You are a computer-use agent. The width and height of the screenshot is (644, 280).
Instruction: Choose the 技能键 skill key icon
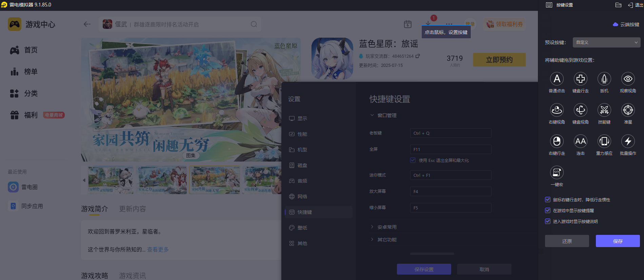click(604, 110)
